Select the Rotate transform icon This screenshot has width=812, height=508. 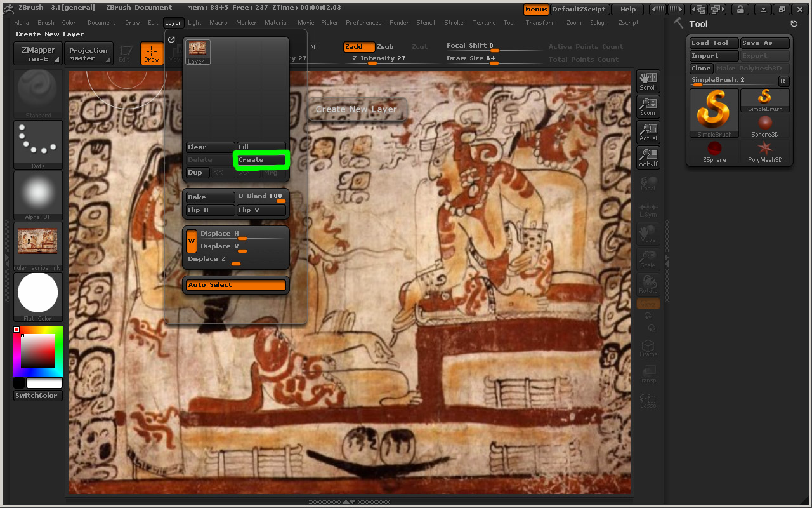point(648,284)
